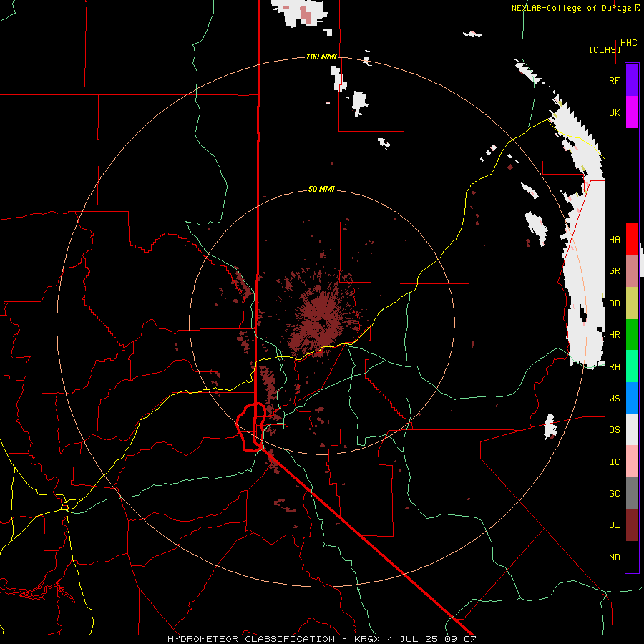Pick the dusty pink GR swatch
The height and width of the screenshot is (644, 644).
coord(632,270)
